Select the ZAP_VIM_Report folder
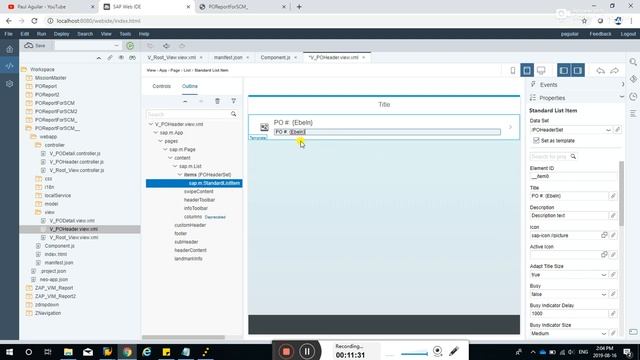 click(x=54, y=288)
